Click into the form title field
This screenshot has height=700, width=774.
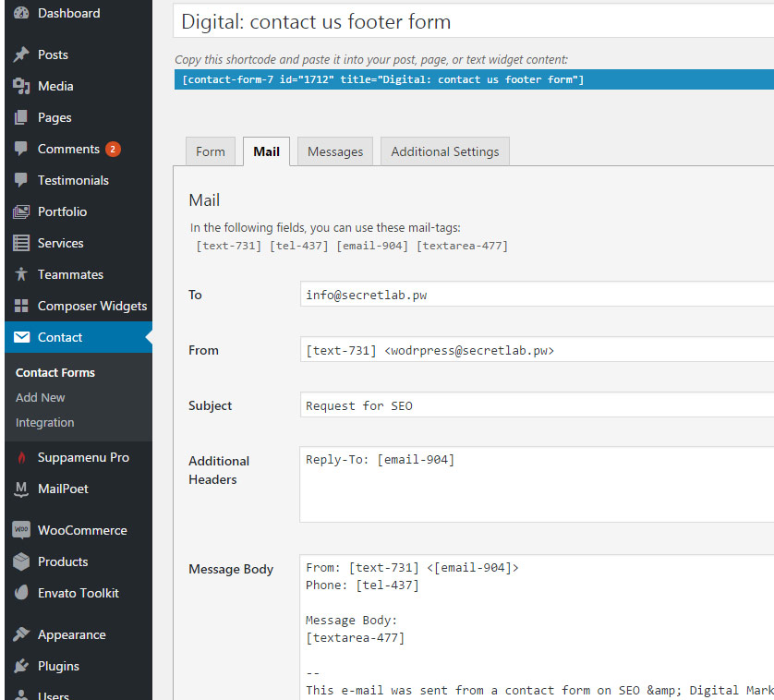(473, 20)
